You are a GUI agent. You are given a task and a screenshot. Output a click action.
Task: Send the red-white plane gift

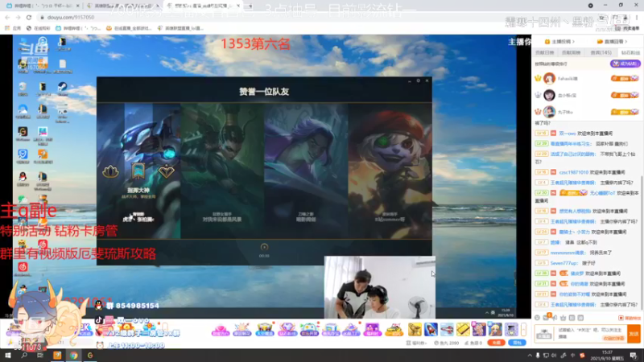tap(447, 329)
